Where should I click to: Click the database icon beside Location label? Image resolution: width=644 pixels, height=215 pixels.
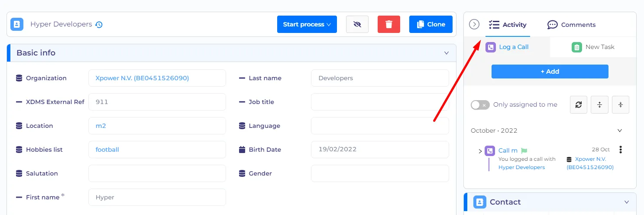point(19,126)
